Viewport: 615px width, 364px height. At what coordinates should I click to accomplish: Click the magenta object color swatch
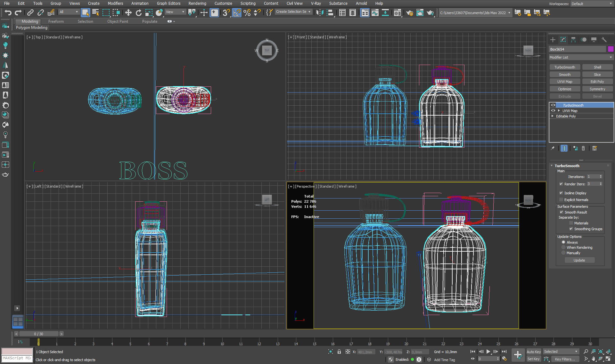click(x=611, y=49)
